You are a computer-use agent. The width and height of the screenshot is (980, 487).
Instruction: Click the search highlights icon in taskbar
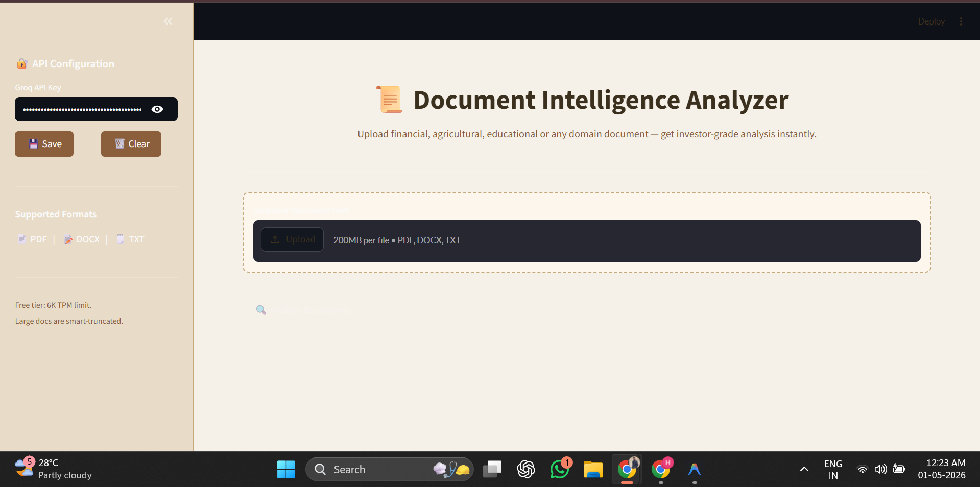coord(451,469)
